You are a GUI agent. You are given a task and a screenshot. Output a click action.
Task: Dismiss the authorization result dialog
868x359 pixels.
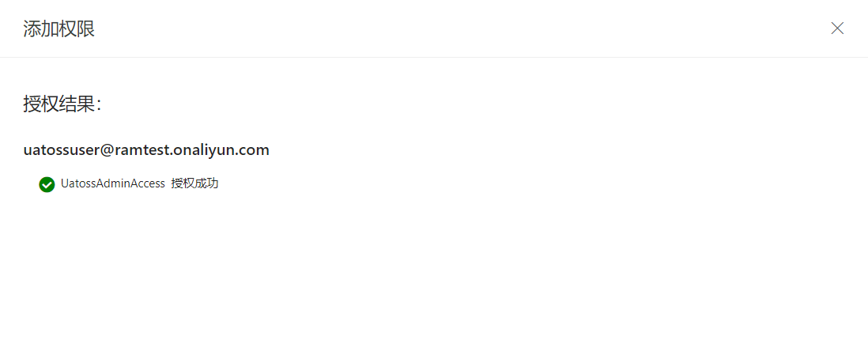[837, 28]
